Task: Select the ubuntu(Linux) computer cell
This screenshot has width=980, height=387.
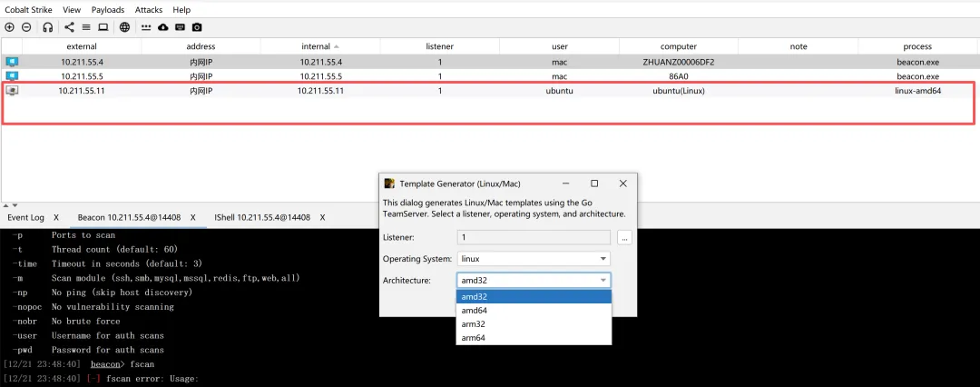Action: (678, 91)
